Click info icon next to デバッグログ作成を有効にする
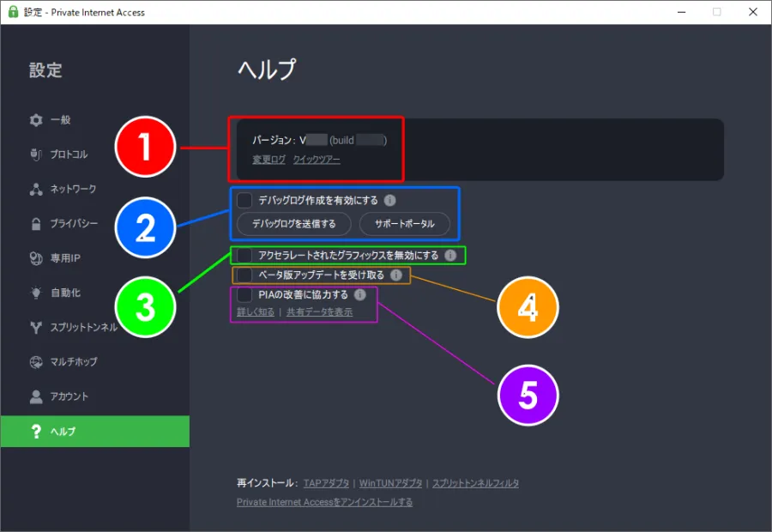This screenshot has height=532, width=772. [390, 201]
